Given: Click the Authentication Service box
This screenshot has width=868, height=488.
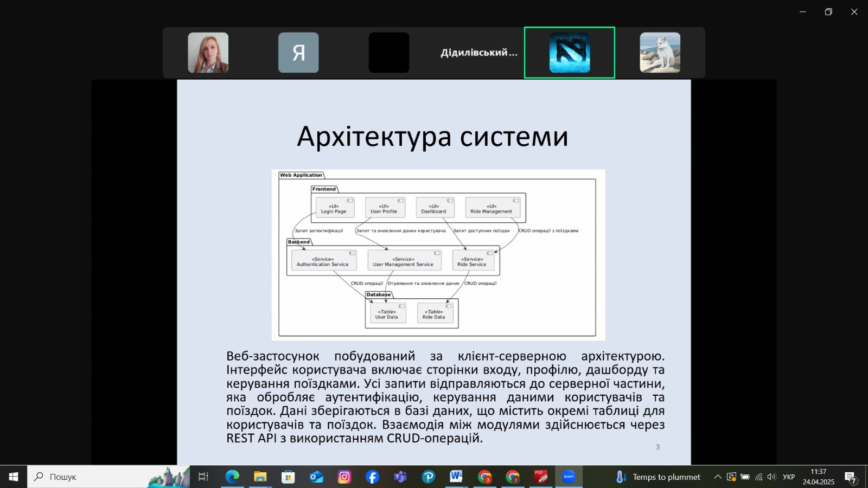Looking at the screenshot, I should [323, 260].
